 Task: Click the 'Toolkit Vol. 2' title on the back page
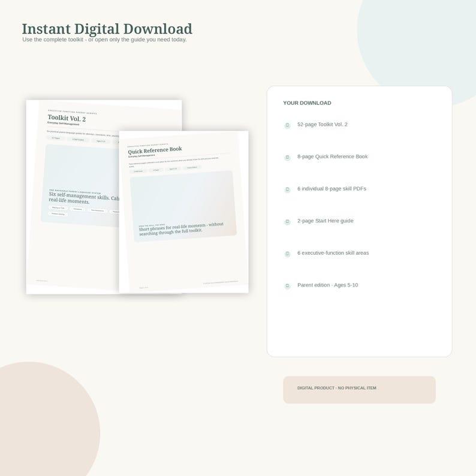pyautogui.click(x=67, y=118)
